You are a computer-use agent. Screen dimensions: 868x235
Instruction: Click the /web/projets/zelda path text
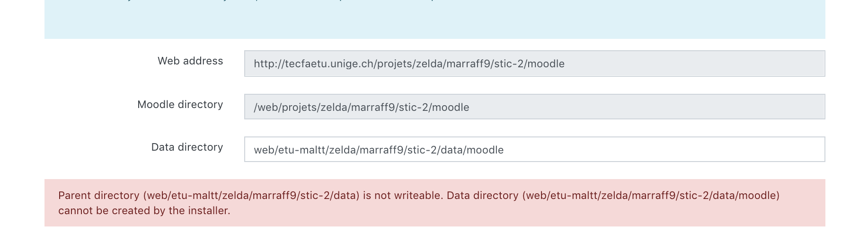(x=362, y=108)
